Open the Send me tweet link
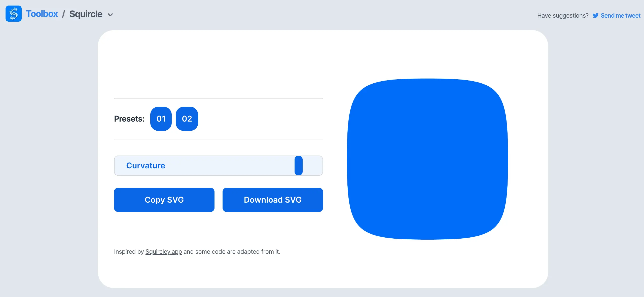The height and width of the screenshot is (297, 644). 620,16
